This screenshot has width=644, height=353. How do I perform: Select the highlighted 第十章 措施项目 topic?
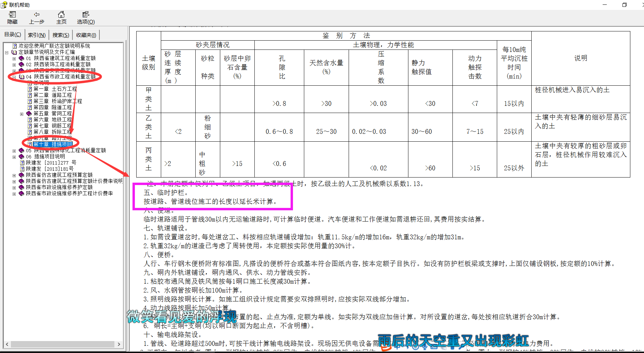click(x=53, y=144)
